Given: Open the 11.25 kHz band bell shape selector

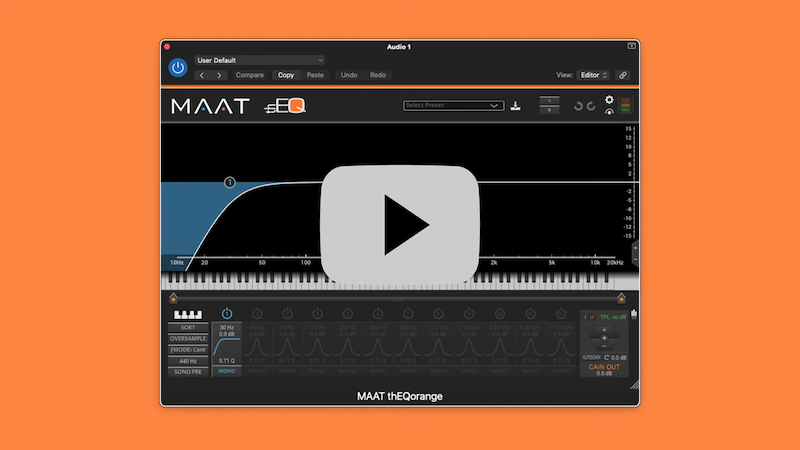Looking at the screenshot, I should [x=561, y=347].
